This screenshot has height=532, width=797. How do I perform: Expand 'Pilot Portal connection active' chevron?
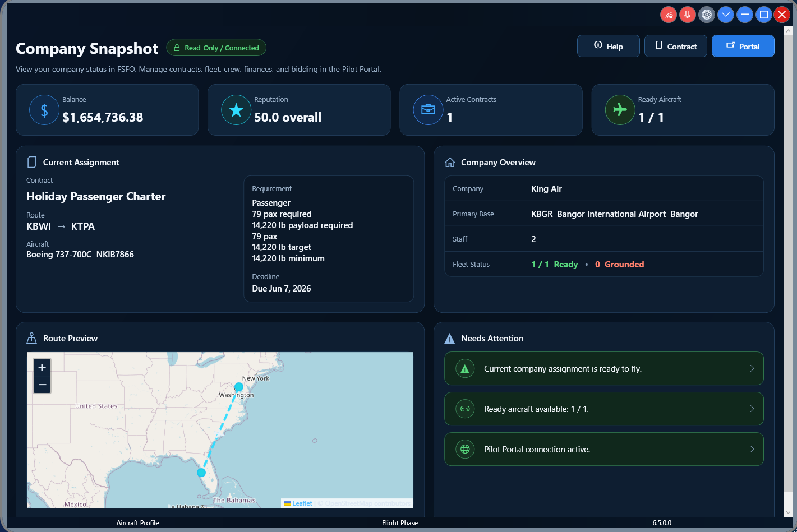coord(752,449)
